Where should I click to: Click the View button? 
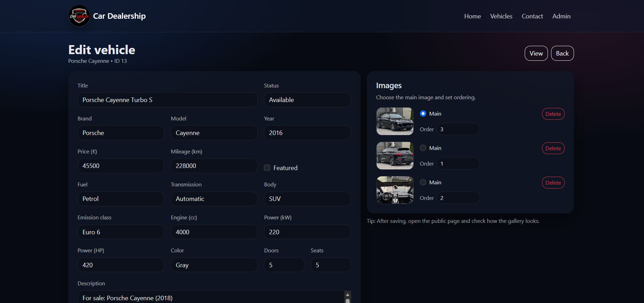pyautogui.click(x=536, y=53)
